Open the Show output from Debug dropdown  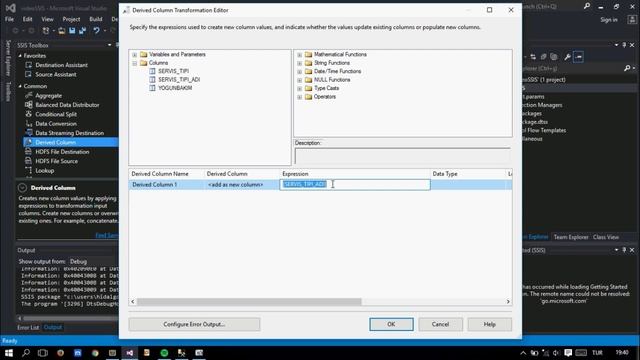coord(93,262)
